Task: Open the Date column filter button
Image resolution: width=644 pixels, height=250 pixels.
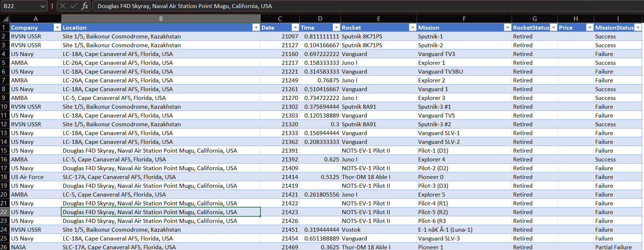Action: coord(295,27)
